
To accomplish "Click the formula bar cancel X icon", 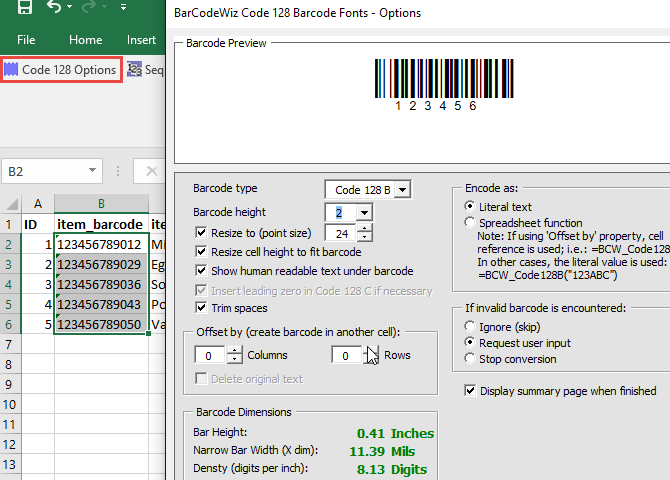I will click(x=151, y=171).
